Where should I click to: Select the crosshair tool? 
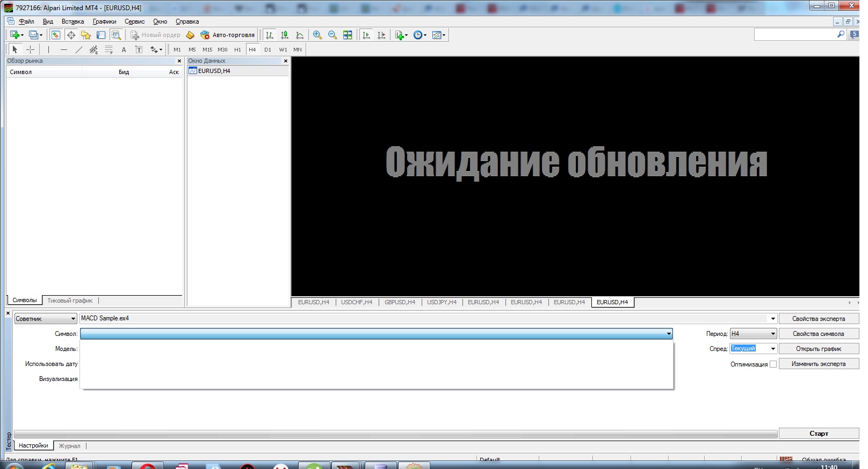[31, 49]
